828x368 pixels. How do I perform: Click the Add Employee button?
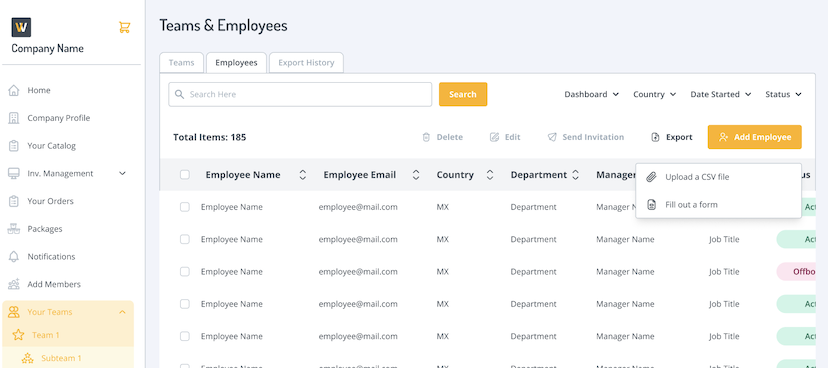755,137
